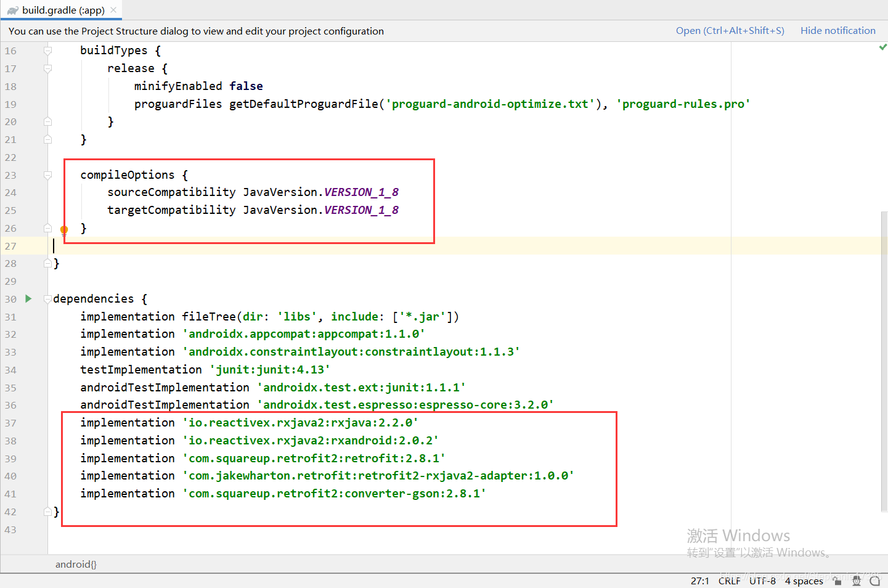The width and height of the screenshot is (888, 588).
Task: Collapse the release block fold marker
Action: pyautogui.click(x=47, y=68)
